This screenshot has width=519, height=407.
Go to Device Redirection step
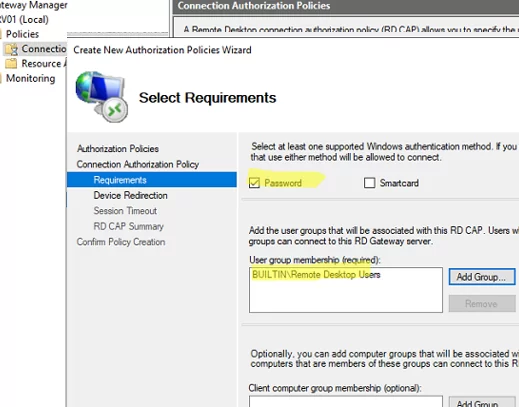tap(130, 195)
